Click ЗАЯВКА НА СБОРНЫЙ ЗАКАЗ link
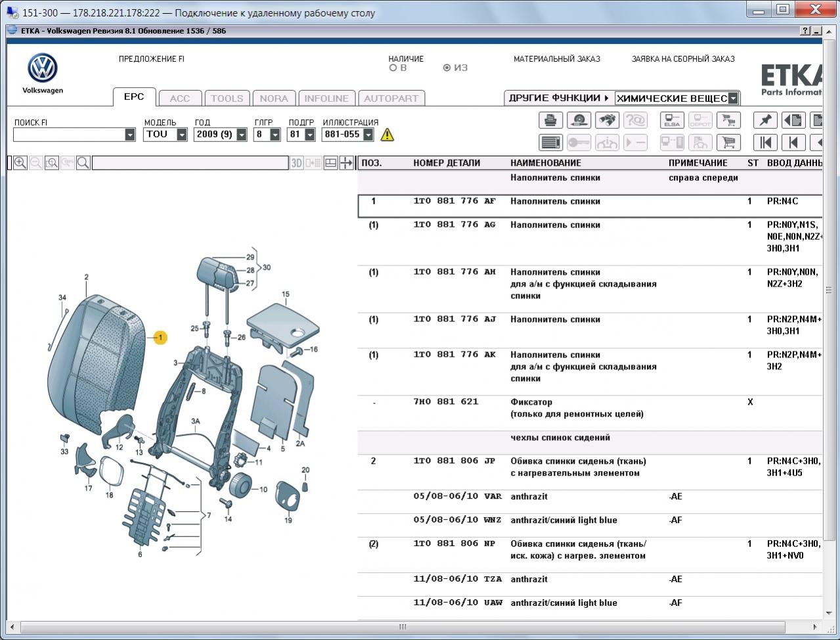Screen dimensions: 840x640 [x=683, y=59]
